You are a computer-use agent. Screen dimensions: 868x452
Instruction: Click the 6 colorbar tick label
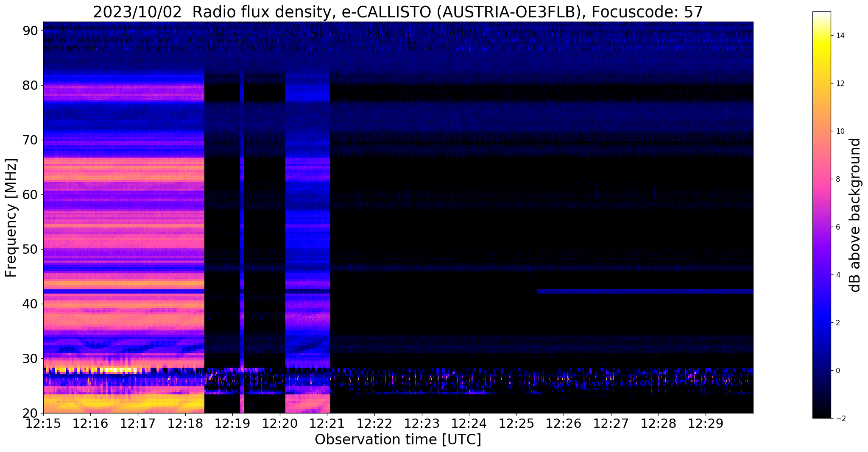[x=837, y=227]
